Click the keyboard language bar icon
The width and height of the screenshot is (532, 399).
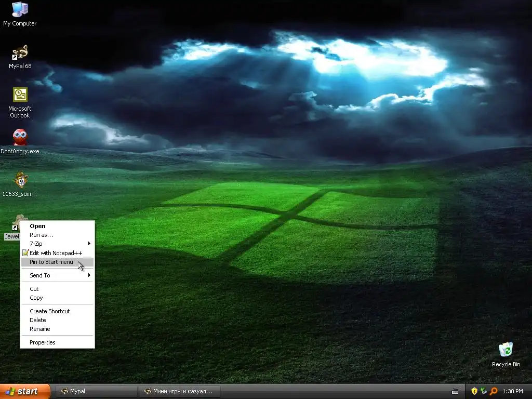[455, 392]
